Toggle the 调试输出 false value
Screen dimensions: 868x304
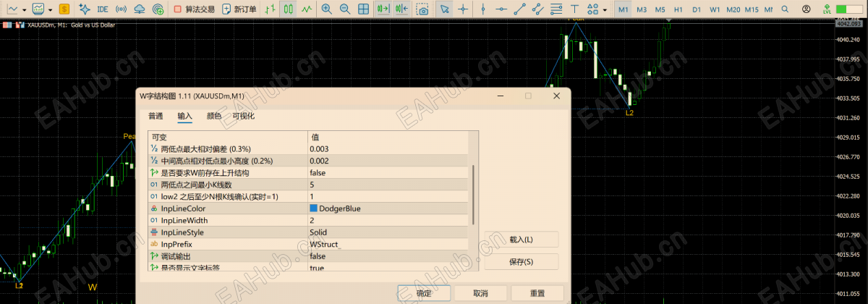coord(389,256)
